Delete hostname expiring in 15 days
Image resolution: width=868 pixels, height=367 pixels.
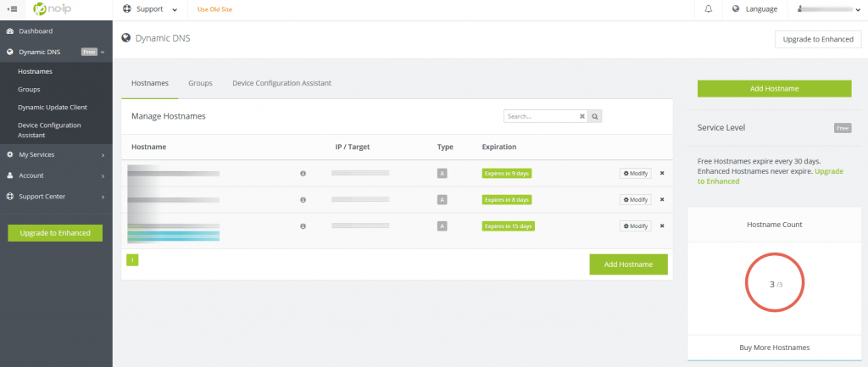pos(662,225)
